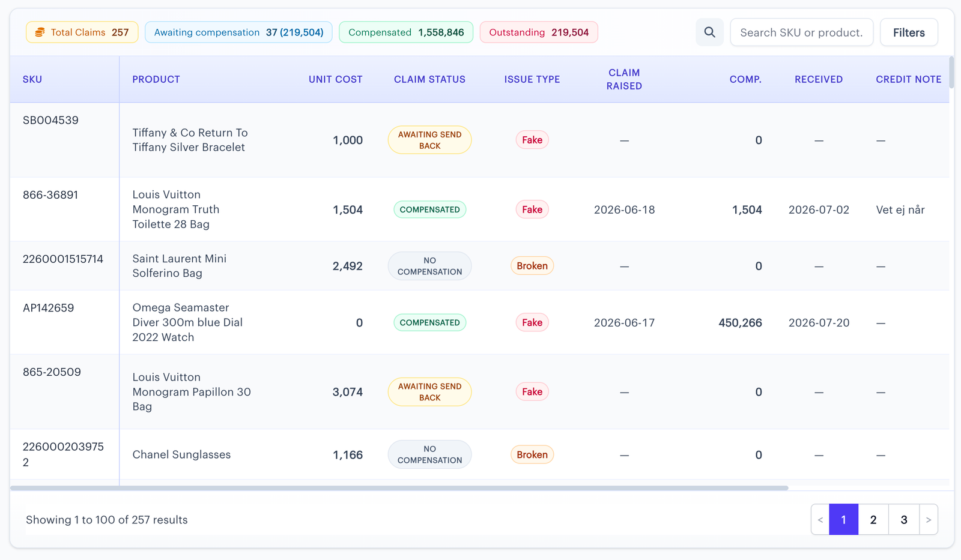The height and width of the screenshot is (560, 961).
Task: Click unit cost 2,492
Action: pyautogui.click(x=348, y=266)
